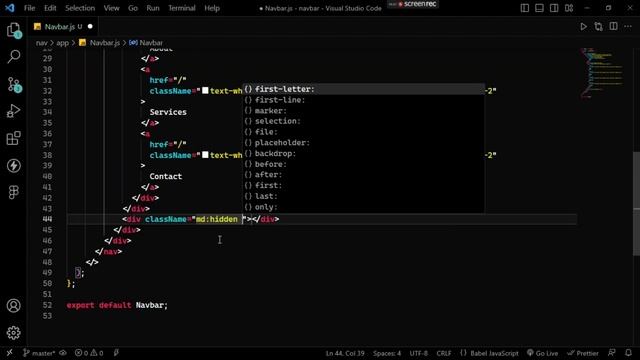The image size is (640, 360).
Task: Open the Selection menu
Action: pos(80,8)
